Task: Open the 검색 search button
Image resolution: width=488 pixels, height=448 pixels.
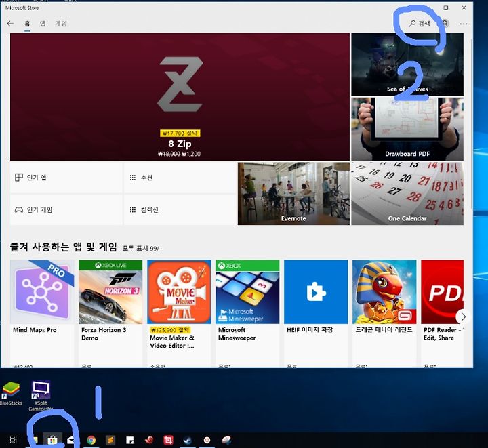Action: (x=420, y=24)
